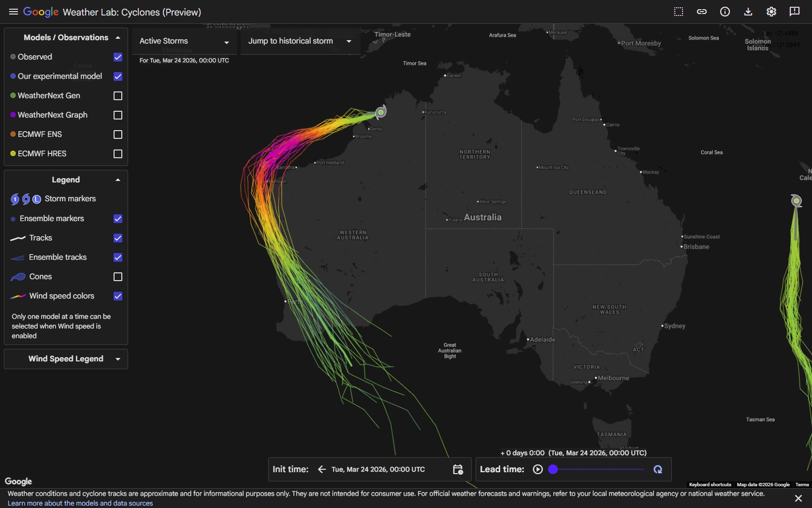Screen dimensions: 812x508
Task: Click the init time back arrow
Action: point(322,469)
